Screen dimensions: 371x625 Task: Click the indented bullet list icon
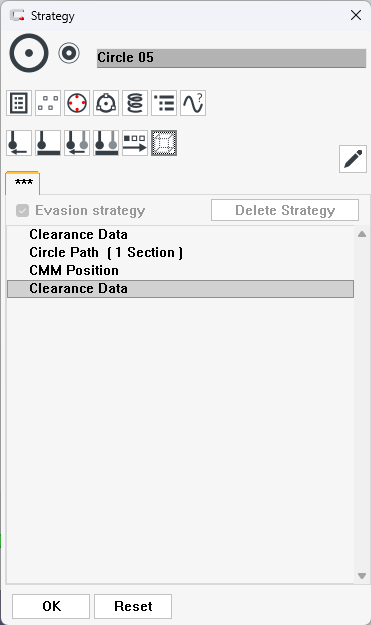(164, 103)
